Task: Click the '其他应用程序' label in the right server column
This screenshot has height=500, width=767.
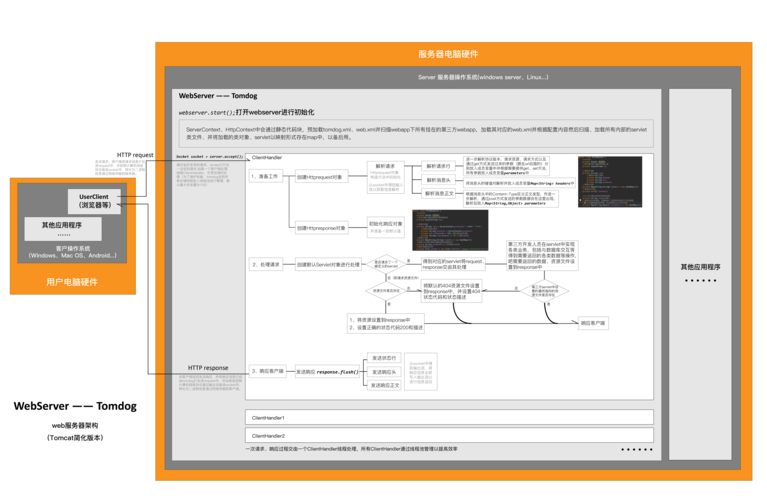Action: click(700, 267)
